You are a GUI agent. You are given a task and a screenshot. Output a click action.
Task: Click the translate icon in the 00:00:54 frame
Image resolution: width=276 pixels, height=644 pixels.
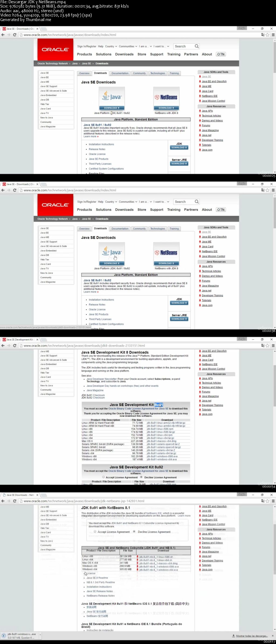263,346
